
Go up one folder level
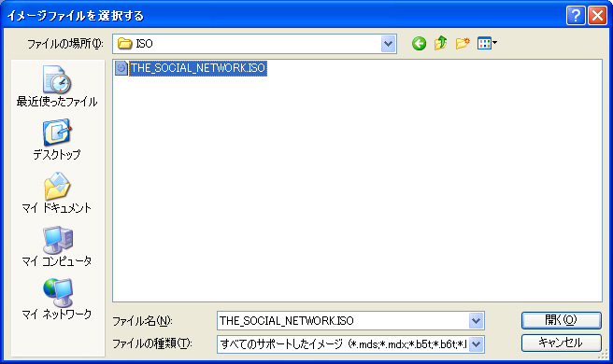tap(441, 43)
